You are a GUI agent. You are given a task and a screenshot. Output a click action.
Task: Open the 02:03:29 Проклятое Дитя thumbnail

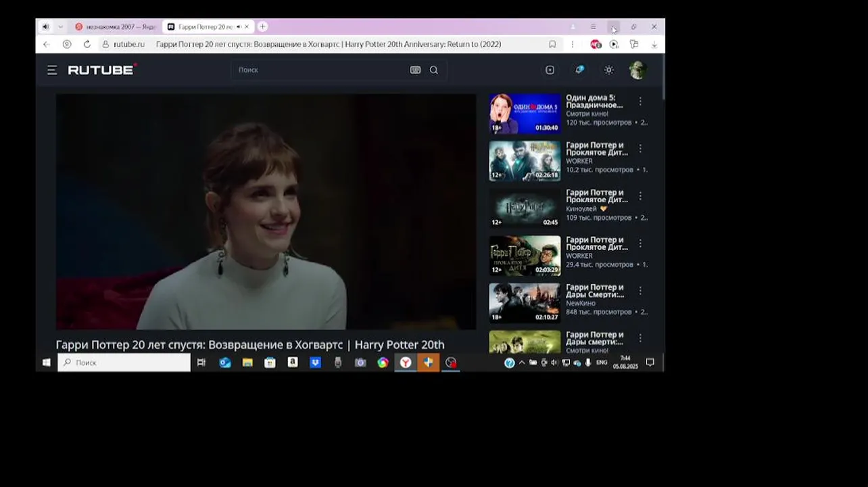(525, 256)
